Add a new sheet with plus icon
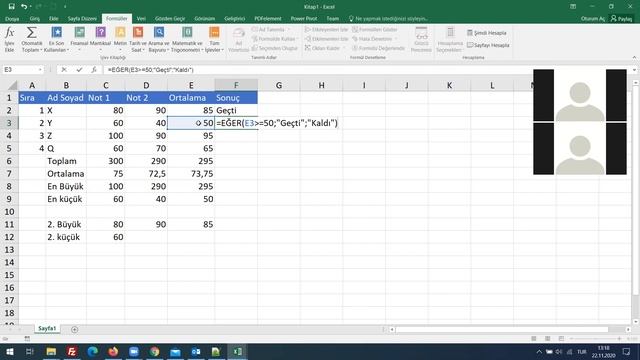The height and width of the screenshot is (360, 640). 74,329
